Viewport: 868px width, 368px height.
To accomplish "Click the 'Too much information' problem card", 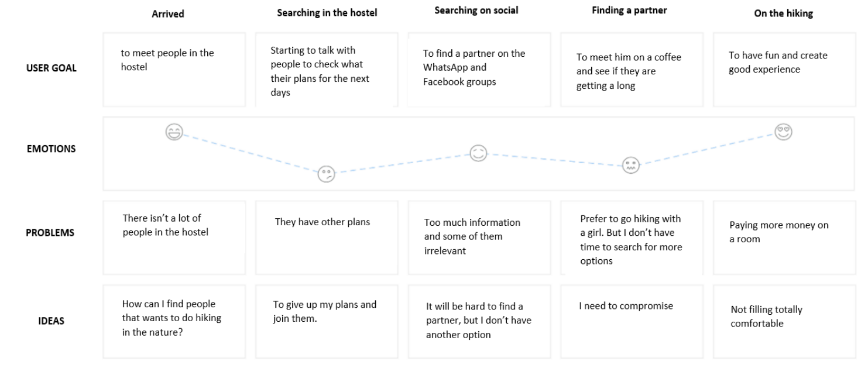I will click(x=479, y=238).
